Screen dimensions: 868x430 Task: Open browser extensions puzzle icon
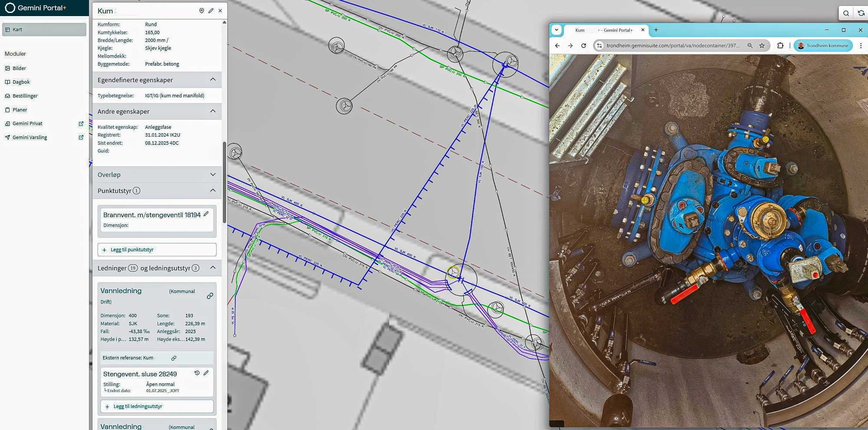(780, 46)
